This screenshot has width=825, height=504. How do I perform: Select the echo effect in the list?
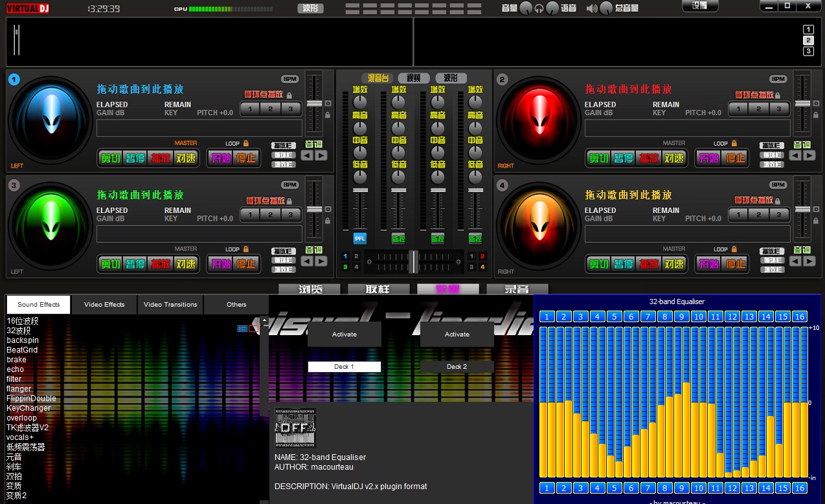point(16,369)
